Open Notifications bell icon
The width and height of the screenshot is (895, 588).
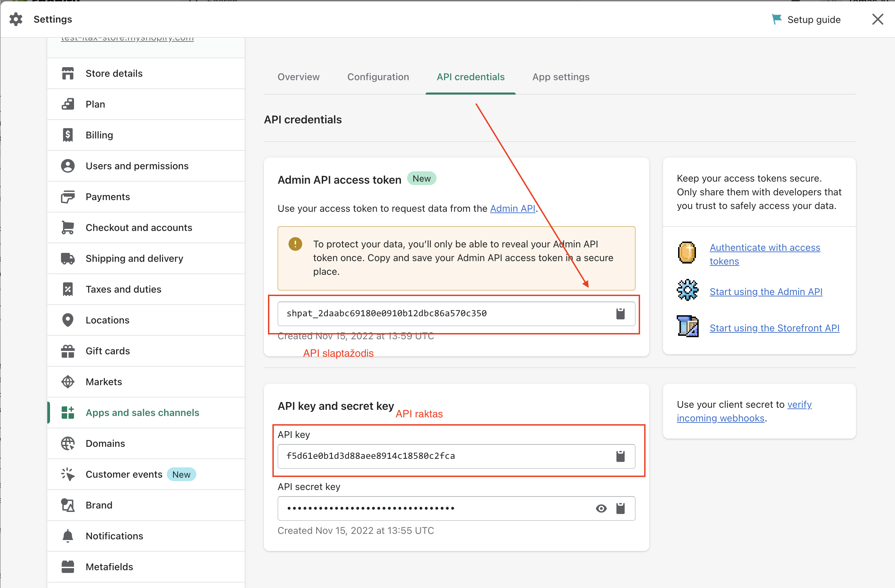click(x=68, y=536)
